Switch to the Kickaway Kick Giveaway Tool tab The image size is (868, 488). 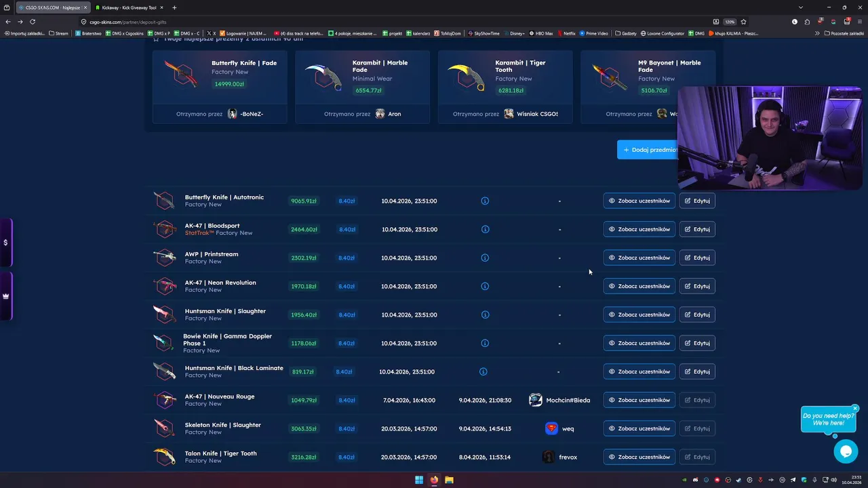129,7
